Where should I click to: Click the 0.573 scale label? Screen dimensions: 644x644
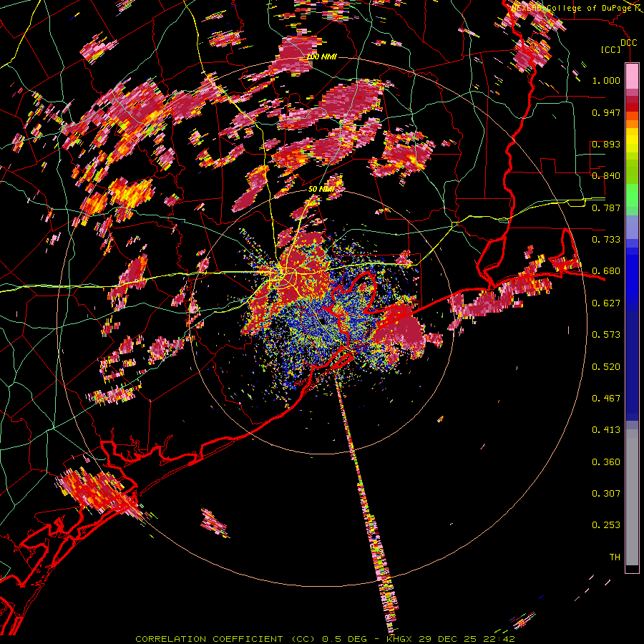click(x=606, y=334)
